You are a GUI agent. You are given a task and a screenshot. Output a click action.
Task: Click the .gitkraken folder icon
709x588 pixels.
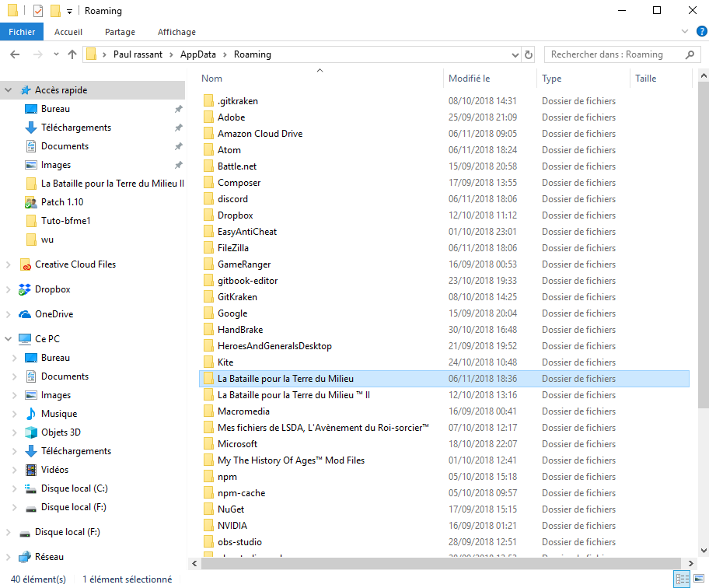208,100
